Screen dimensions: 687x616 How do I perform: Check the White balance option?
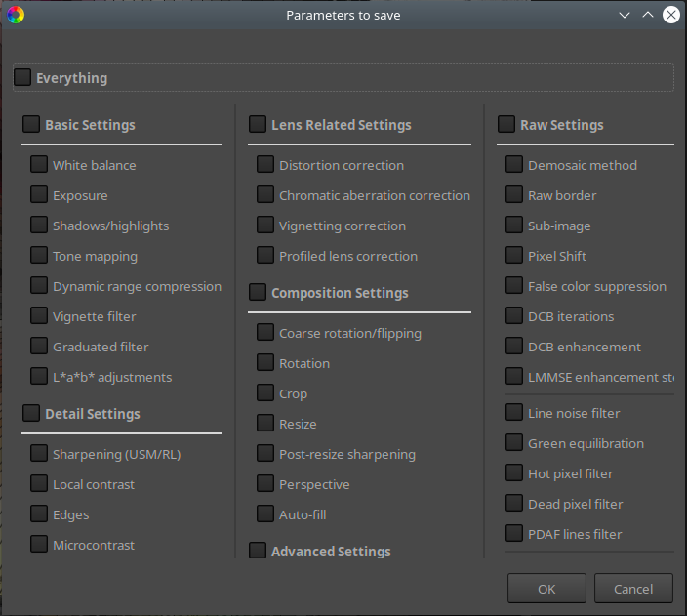pos(39,165)
